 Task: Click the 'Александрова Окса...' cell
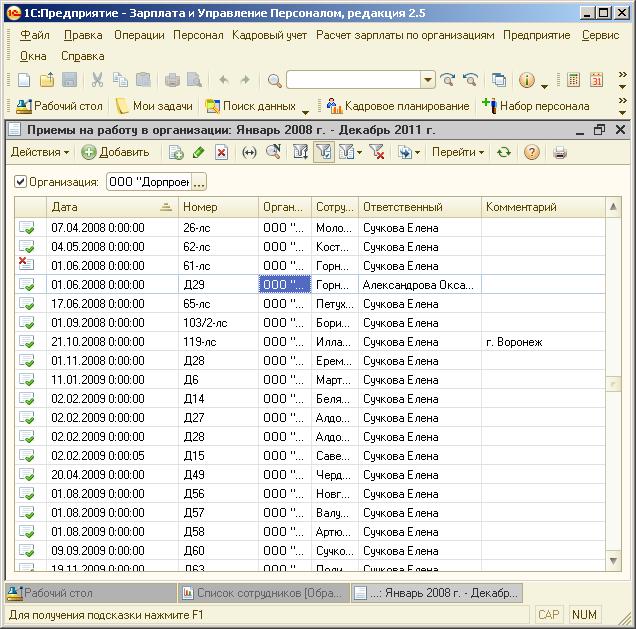click(x=420, y=285)
